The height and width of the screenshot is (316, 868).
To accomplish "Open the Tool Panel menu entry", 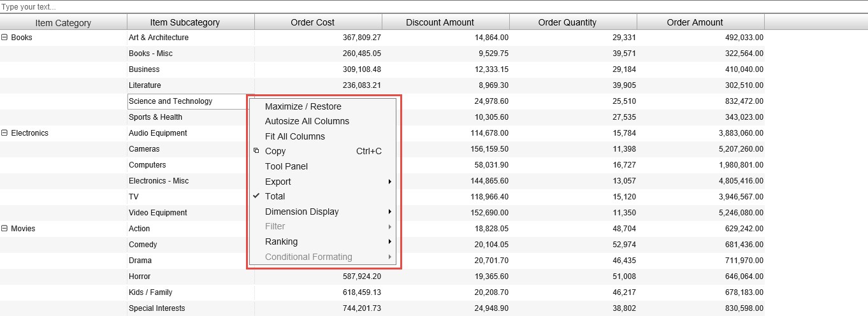I will tap(286, 166).
